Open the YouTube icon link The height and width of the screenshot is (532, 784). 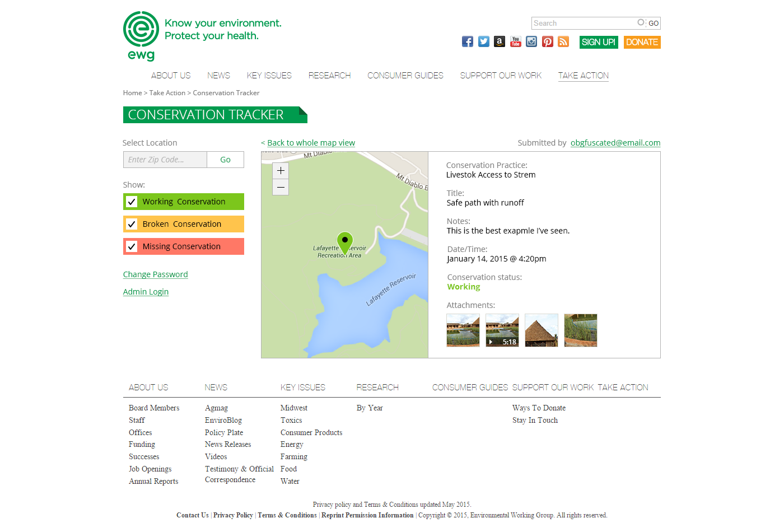point(516,41)
